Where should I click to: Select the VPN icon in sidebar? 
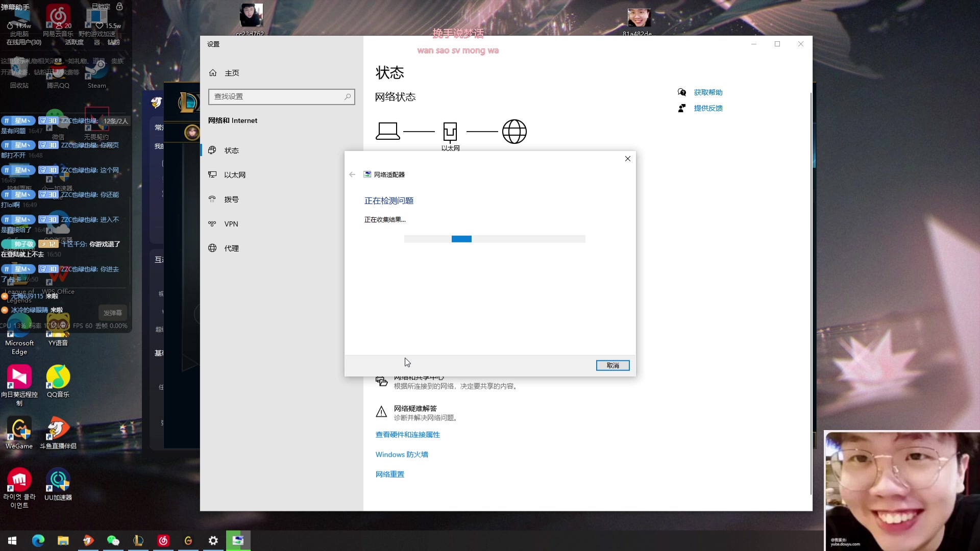[212, 223]
